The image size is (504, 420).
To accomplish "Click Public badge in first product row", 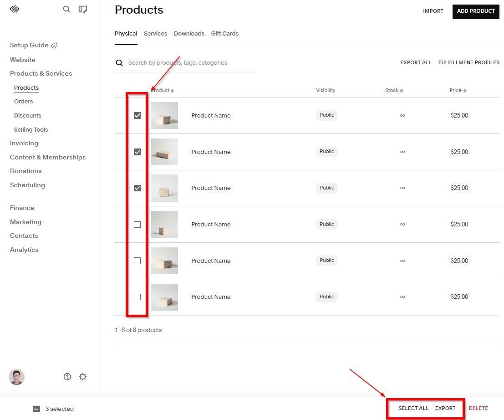I will coord(327,115).
